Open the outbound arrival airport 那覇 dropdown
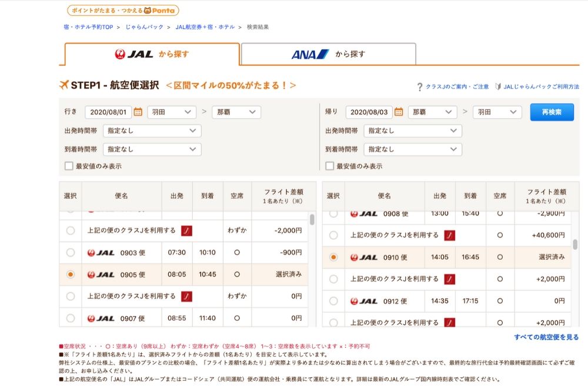Screen dimensions: 588x392 (236, 112)
